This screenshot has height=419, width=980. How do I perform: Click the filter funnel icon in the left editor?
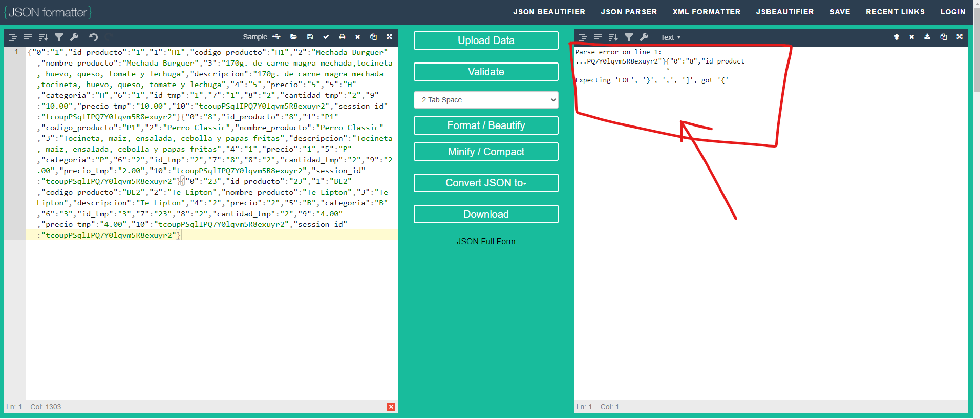(59, 37)
